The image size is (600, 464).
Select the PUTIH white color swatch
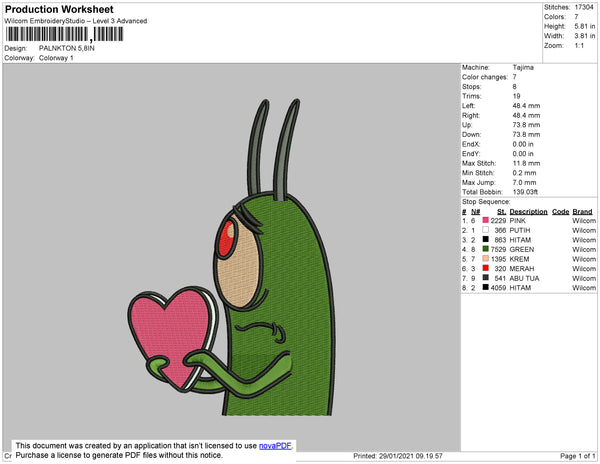[x=486, y=230]
